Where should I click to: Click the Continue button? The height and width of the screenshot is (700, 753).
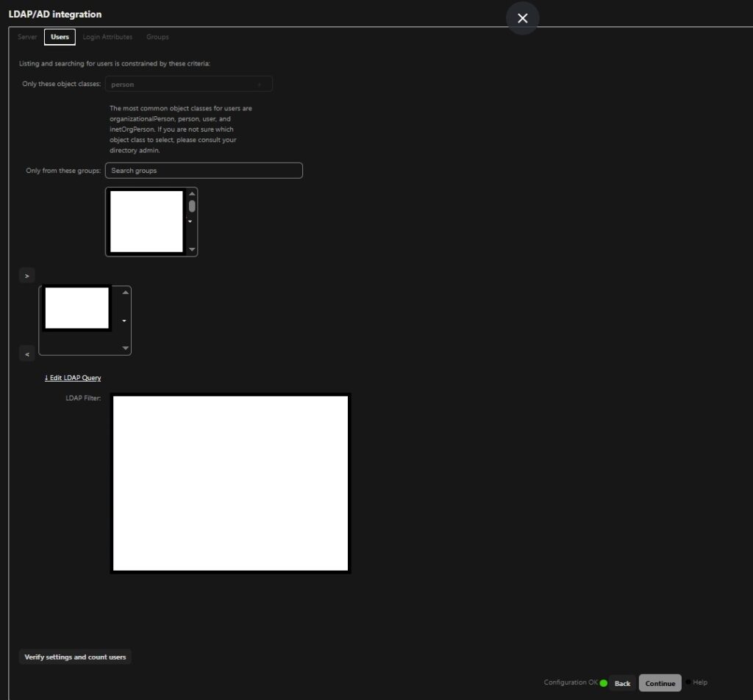pos(660,683)
